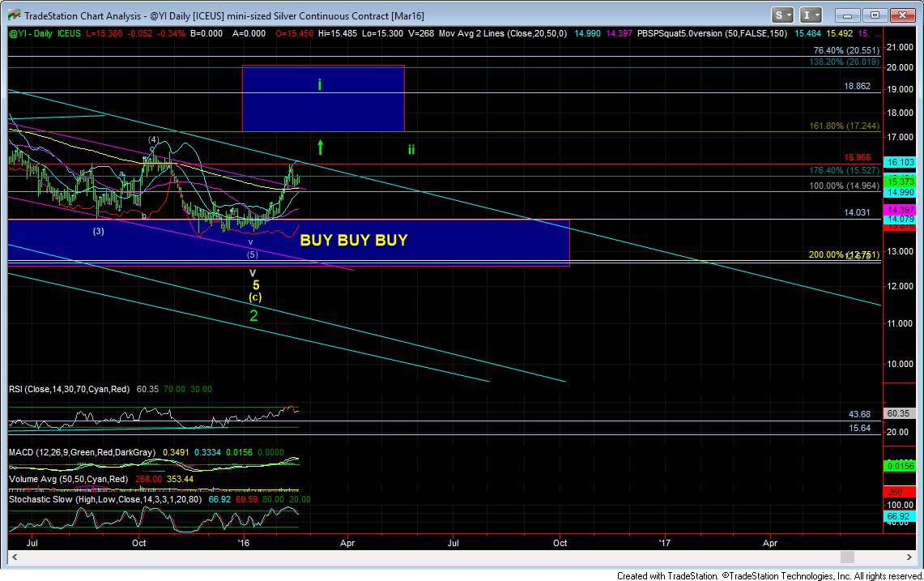Select the '@YI - Daily ICEUS' symbol label

pyautogui.click(x=45, y=33)
